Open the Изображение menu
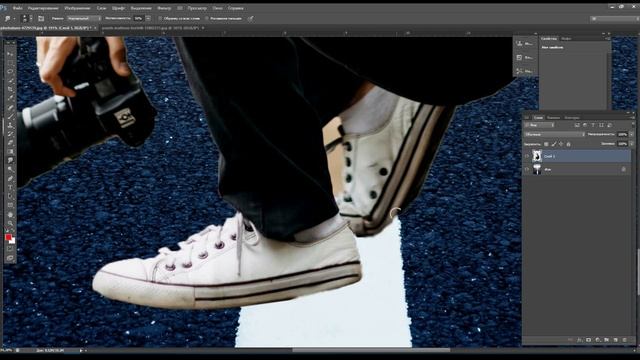 pyautogui.click(x=77, y=8)
